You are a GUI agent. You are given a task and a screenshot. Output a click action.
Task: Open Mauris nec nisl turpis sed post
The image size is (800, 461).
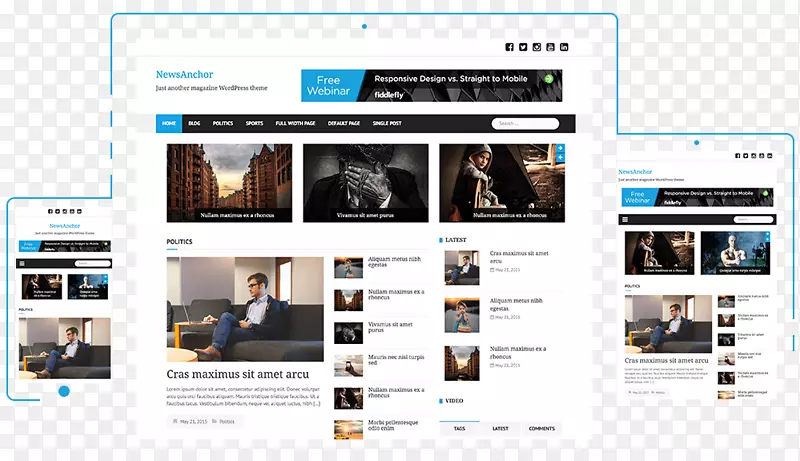point(396,360)
